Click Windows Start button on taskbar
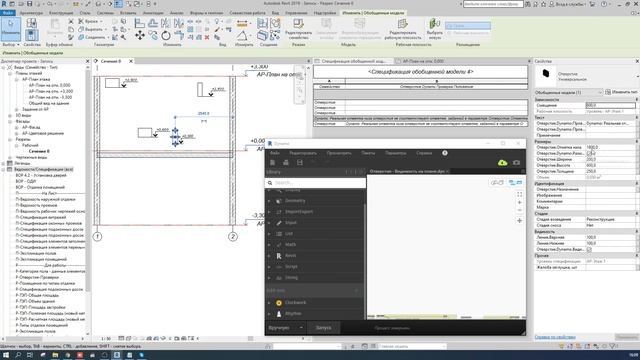640x360 pixels. (6, 356)
